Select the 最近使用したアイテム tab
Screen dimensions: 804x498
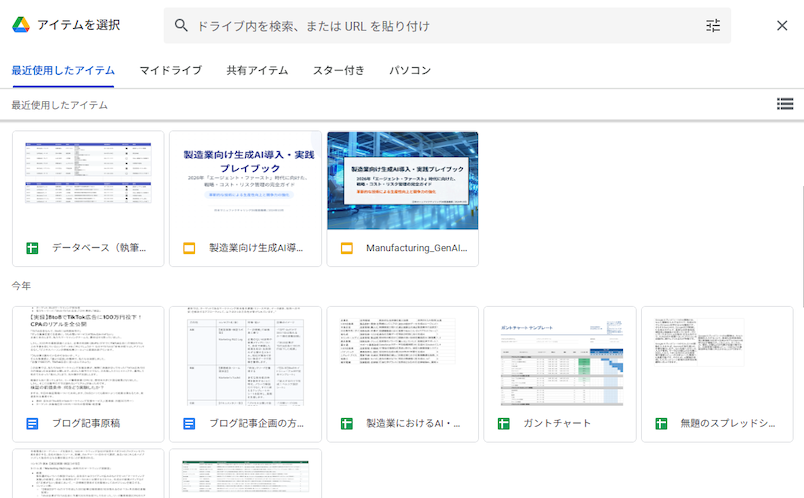point(63,70)
